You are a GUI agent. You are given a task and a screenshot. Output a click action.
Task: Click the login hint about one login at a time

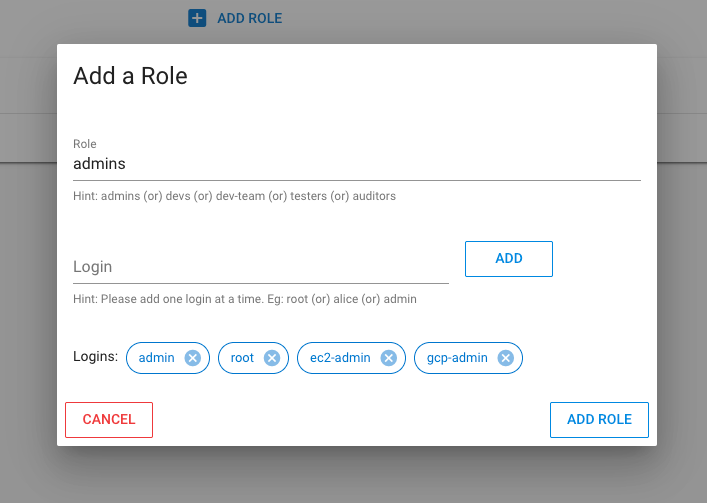pyautogui.click(x=245, y=299)
